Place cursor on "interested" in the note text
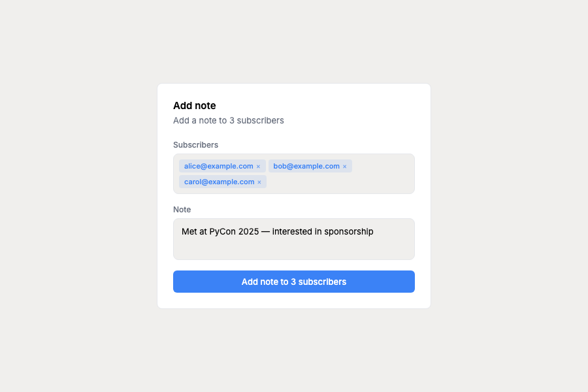This screenshot has width=588, height=392. click(x=292, y=231)
